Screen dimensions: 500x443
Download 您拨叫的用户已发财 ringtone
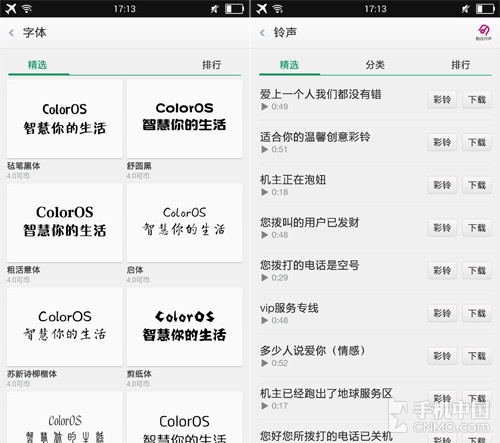(x=477, y=228)
